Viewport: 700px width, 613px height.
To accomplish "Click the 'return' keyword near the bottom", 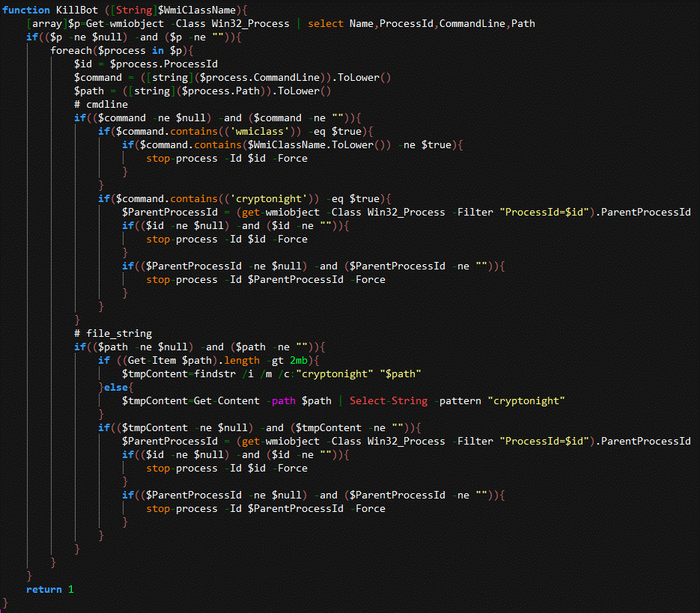I will tap(44, 589).
